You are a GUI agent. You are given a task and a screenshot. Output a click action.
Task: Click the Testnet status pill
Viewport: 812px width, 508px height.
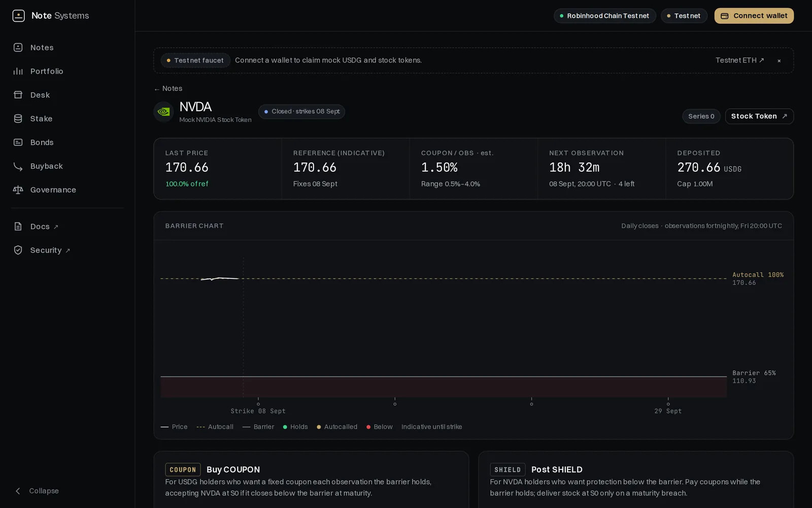point(684,16)
